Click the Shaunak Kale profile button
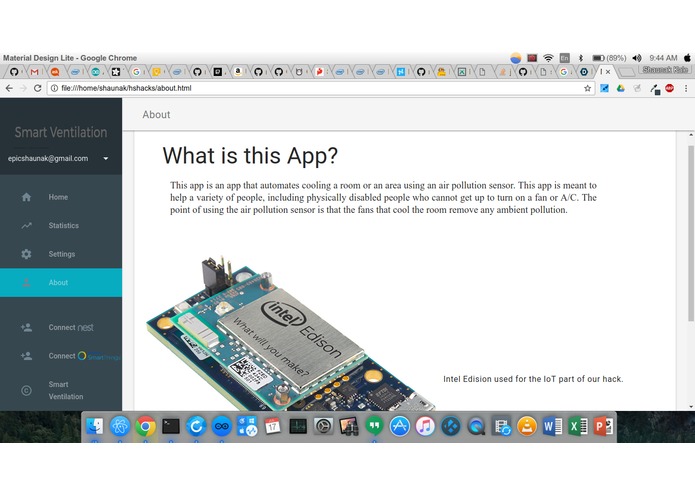The image size is (695, 494). pos(665,70)
